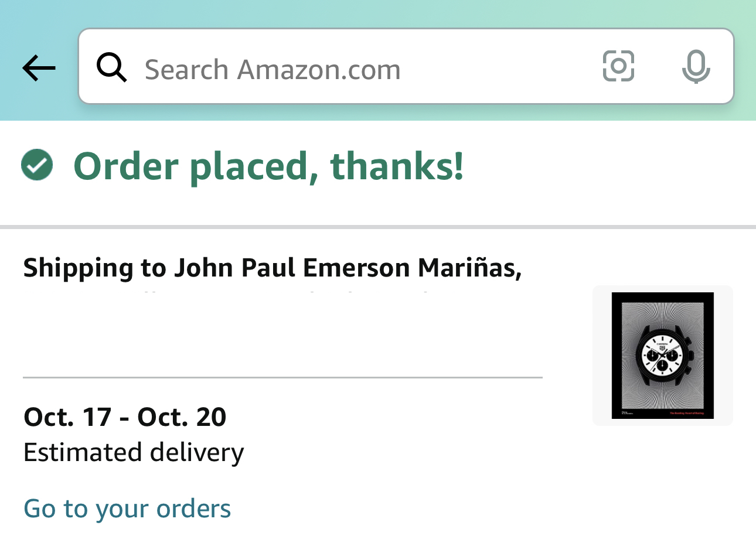The height and width of the screenshot is (546, 756).
Task: Click the green order confirmation checkmark
Action: coord(37,165)
